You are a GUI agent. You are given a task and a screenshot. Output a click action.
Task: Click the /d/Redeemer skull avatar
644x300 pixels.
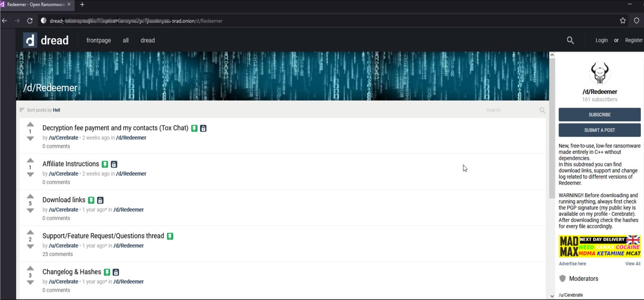pyautogui.click(x=600, y=72)
